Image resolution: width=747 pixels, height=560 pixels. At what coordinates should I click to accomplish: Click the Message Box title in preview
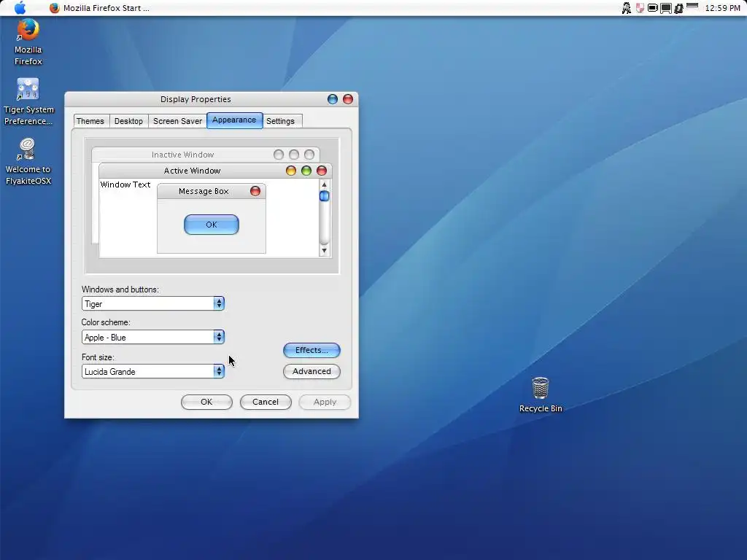coord(204,191)
